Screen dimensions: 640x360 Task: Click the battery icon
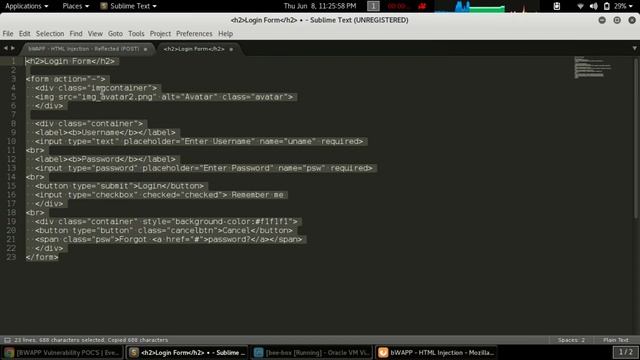[x=607, y=6]
